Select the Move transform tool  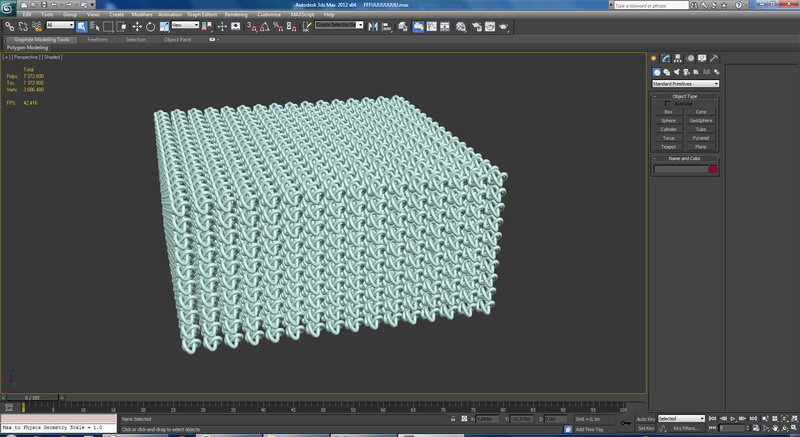[137, 26]
